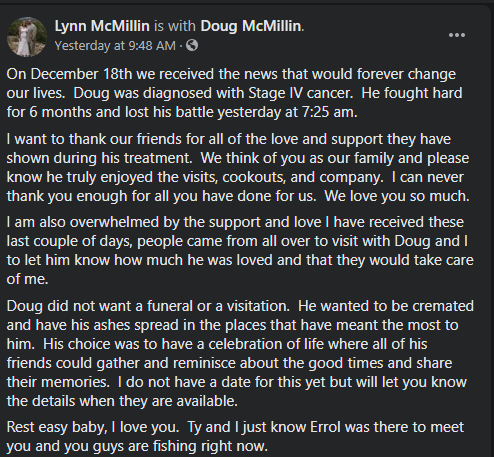The width and height of the screenshot is (494, 457).
Task: Click the globe Public audience icon
Action: (192, 45)
